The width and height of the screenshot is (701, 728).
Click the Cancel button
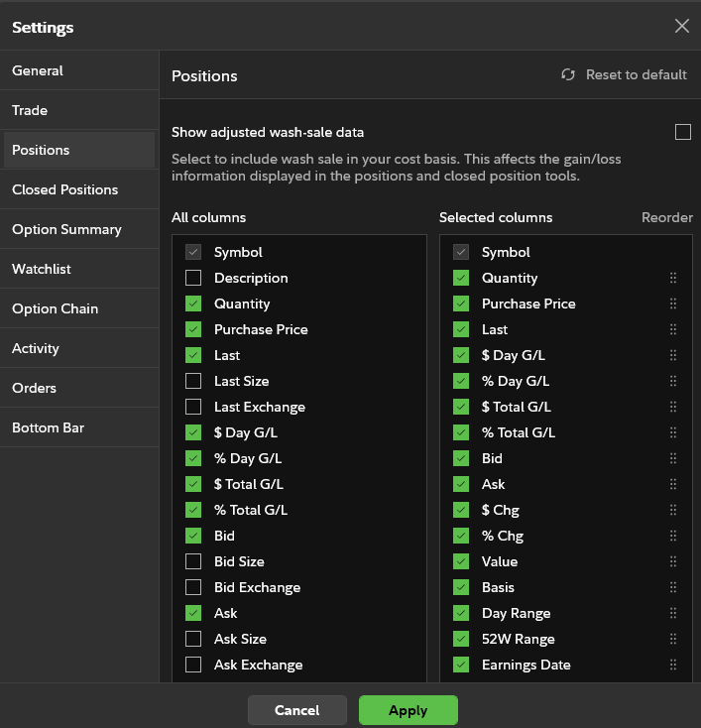click(297, 710)
